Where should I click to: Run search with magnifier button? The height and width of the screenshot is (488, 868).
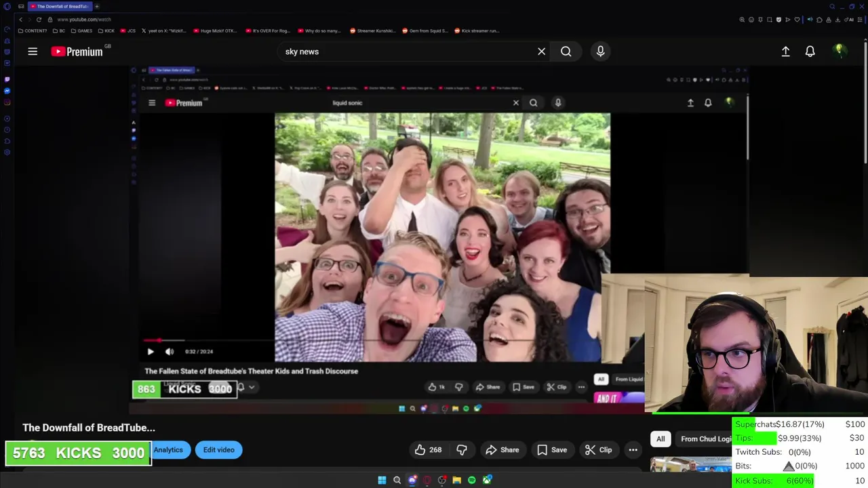(566, 52)
